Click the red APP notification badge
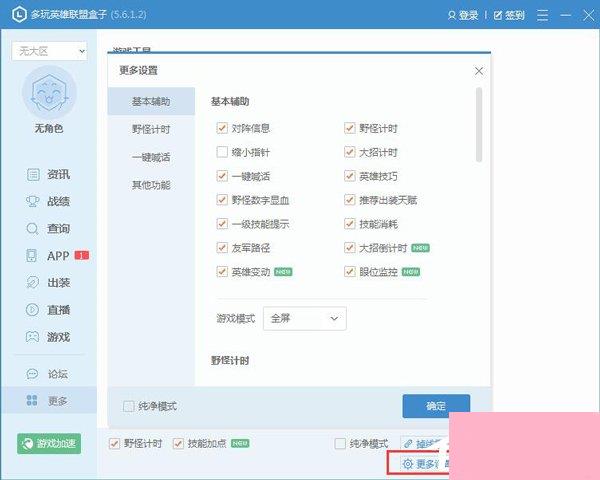Viewport: 600px width, 480px height. 82,255
